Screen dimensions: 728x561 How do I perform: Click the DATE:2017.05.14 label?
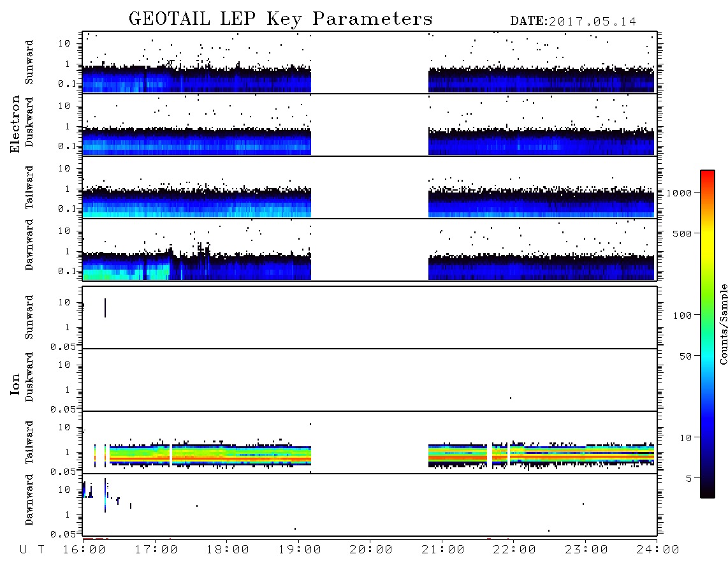(573, 22)
